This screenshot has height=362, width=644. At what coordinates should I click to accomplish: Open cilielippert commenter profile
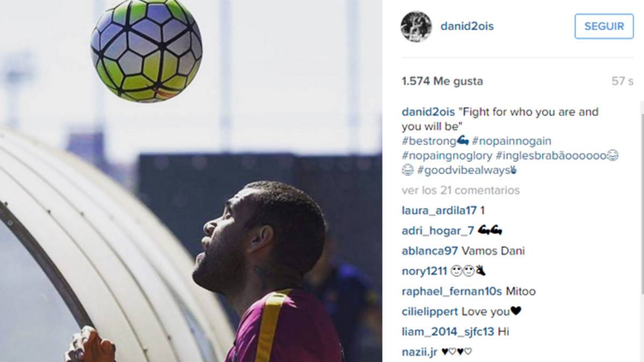coord(430,312)
